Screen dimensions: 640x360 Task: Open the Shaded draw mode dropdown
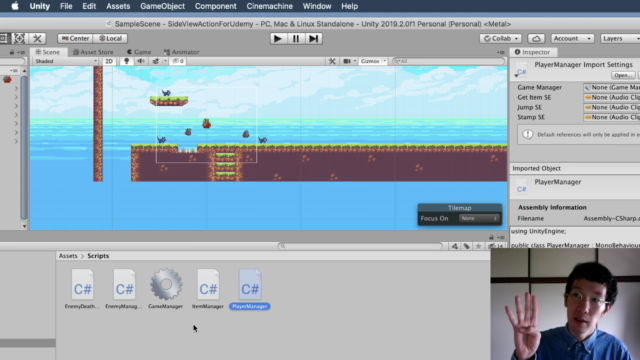[x=66, y=61]
